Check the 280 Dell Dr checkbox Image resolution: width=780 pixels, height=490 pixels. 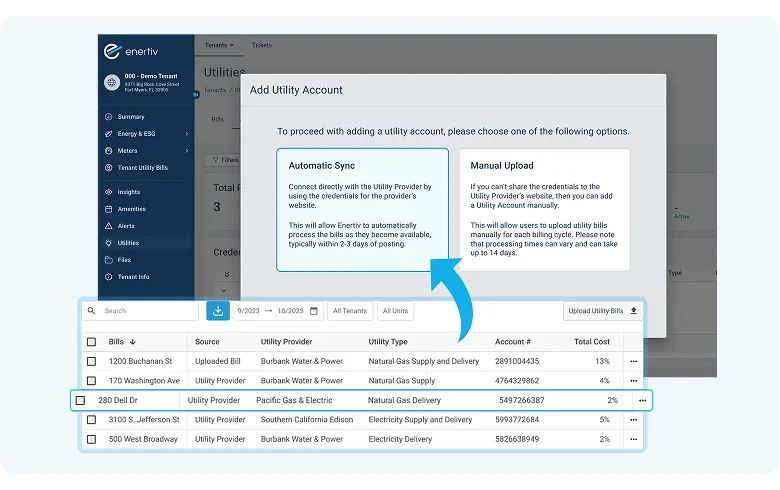pyautogui.click(x=81, y=400)
